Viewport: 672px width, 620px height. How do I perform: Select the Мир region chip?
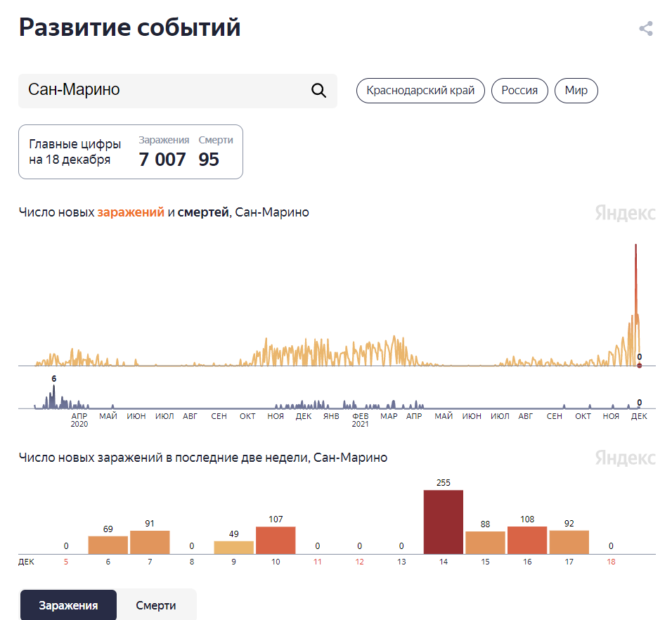pyautogui.click(x=576, y=91)
